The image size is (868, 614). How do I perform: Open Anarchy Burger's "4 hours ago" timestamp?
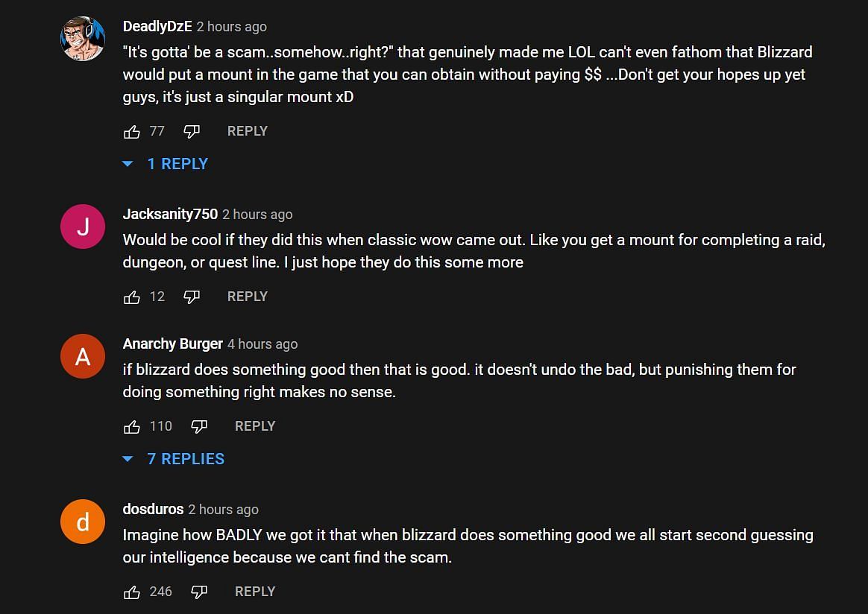coord(262,344)
